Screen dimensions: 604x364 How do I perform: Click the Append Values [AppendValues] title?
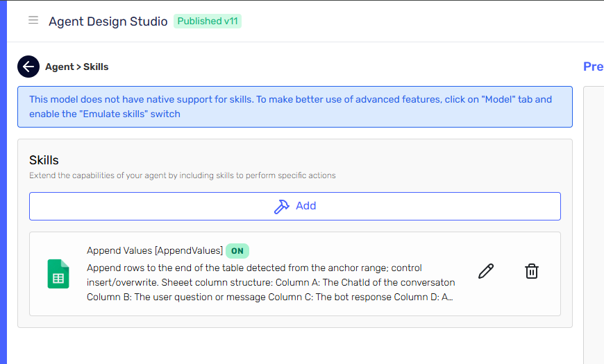point(155,251)
